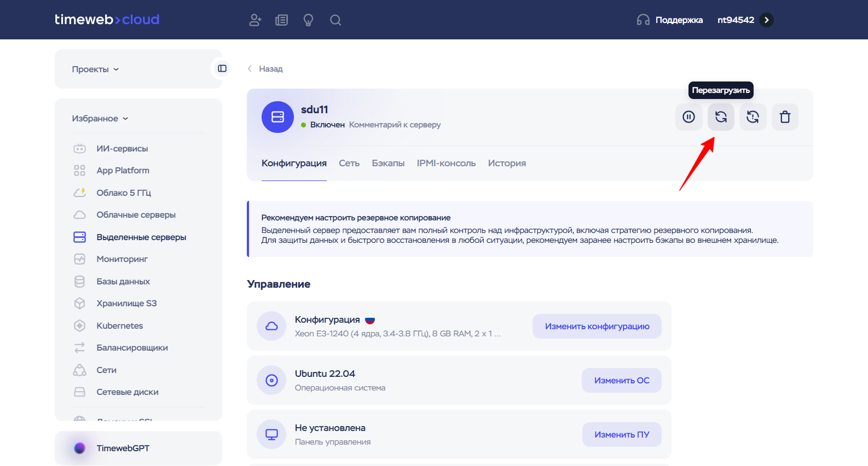This screenshot has width=868, height=466.
Task: Click the lightbulb ideas icon
Action: (309, 20)
